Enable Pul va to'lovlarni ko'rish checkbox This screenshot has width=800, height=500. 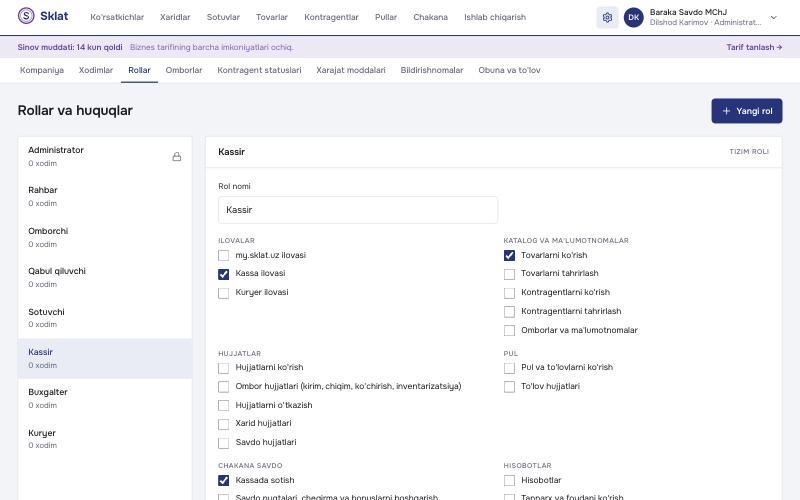click(x=509, y=368)
